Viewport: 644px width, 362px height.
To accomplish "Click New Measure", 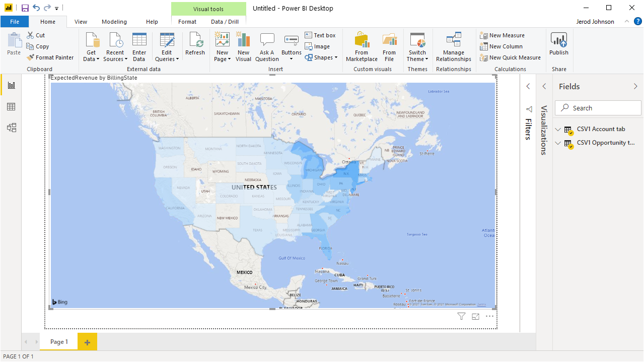I will point(503,35).
